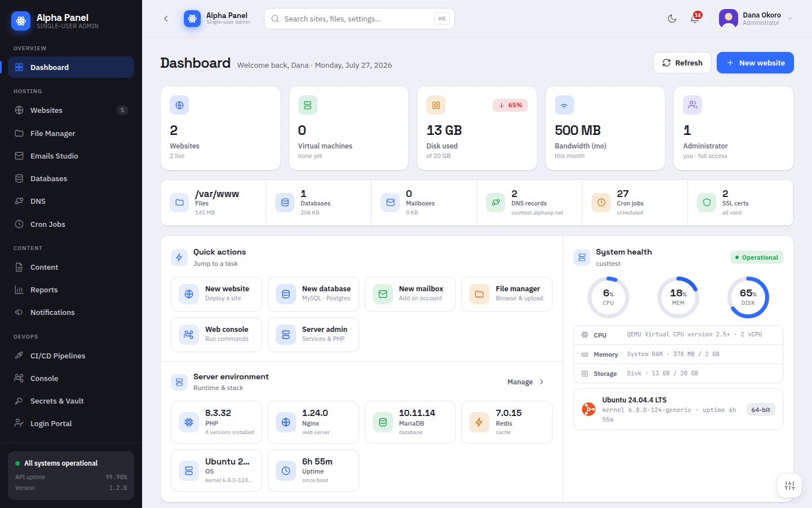Click the /var/www Files folder icon
The width and height of the screenshot is (812, 508).
179,203
